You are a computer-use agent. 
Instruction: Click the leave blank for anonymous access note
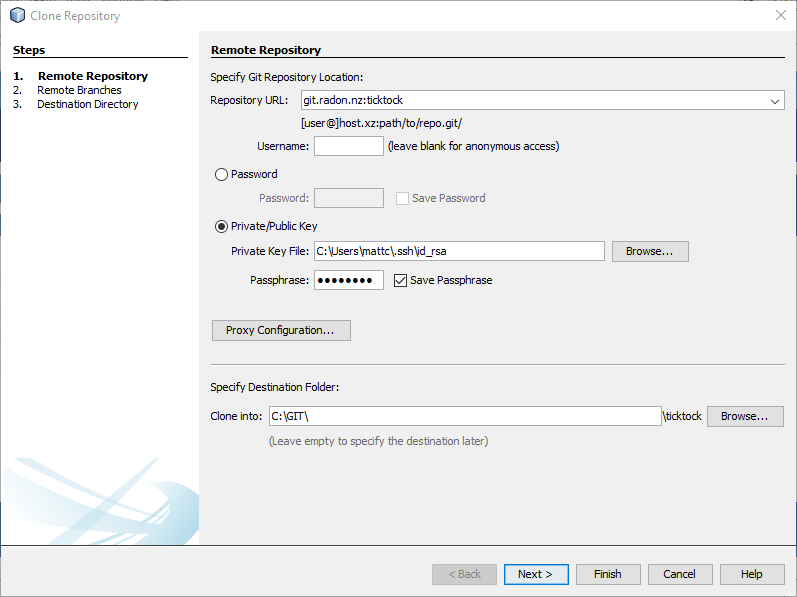[x=473, y=146]
